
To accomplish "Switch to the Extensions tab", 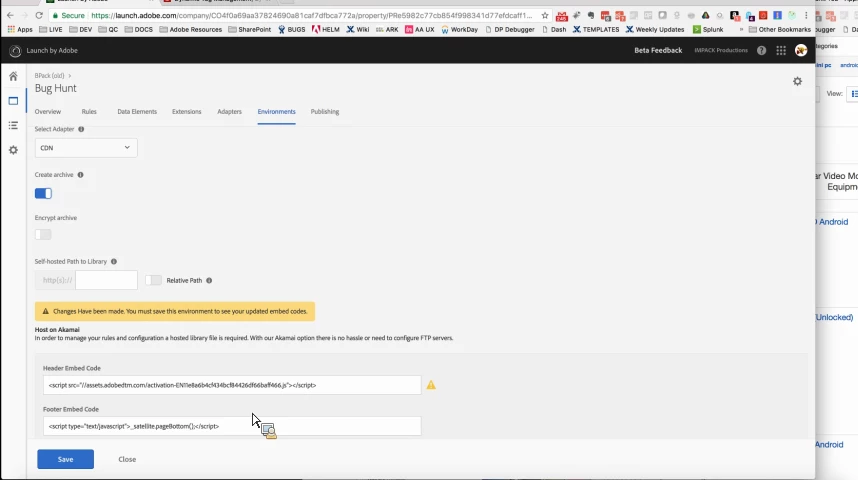I will coord(187,112).
